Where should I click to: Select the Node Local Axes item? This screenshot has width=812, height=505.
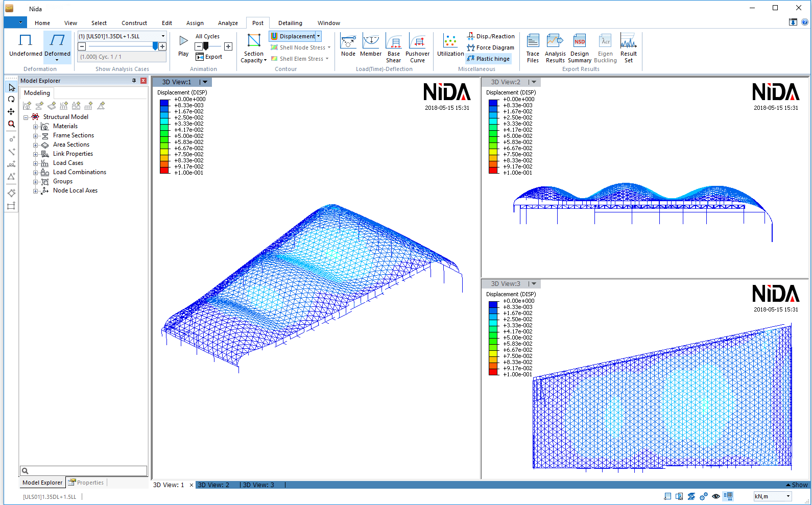(75, 190)
